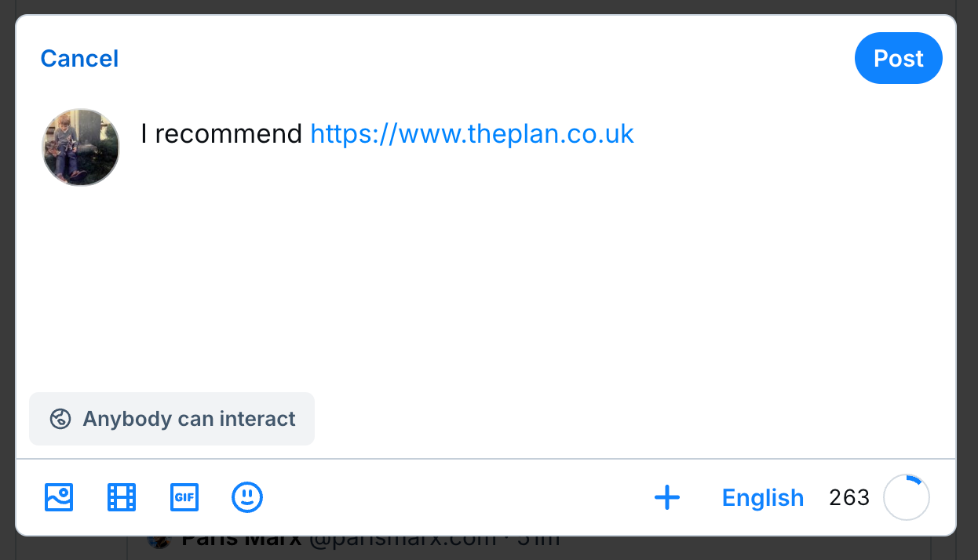Select the Cancel option
The width and height of the screenshot is (978, 560).
point(79,58)
